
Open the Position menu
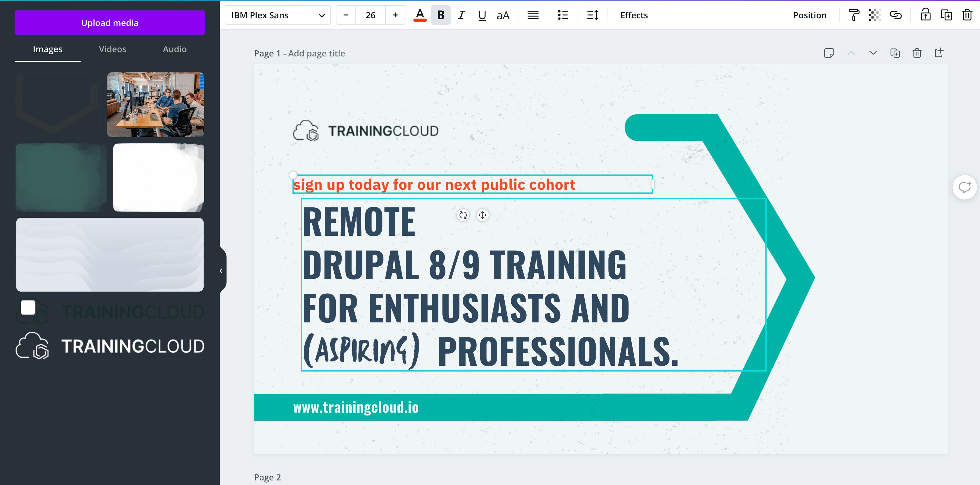[x=810, y=15]
